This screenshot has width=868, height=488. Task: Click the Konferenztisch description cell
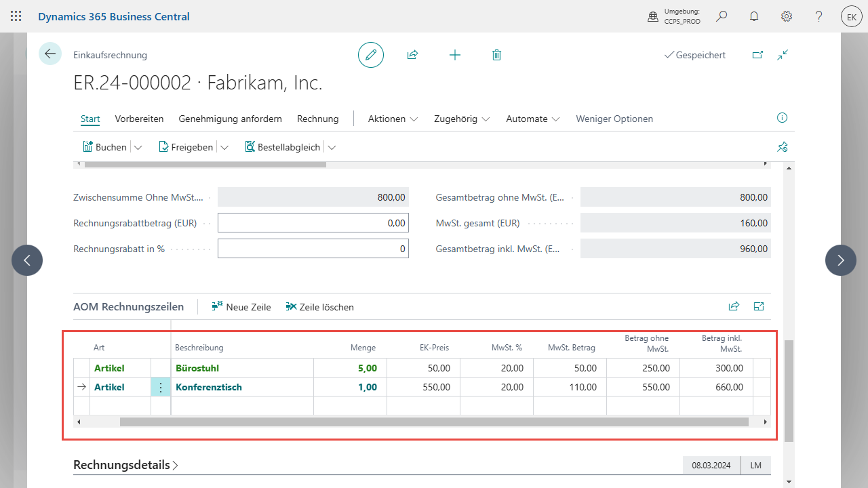click(x=242, y=387)
